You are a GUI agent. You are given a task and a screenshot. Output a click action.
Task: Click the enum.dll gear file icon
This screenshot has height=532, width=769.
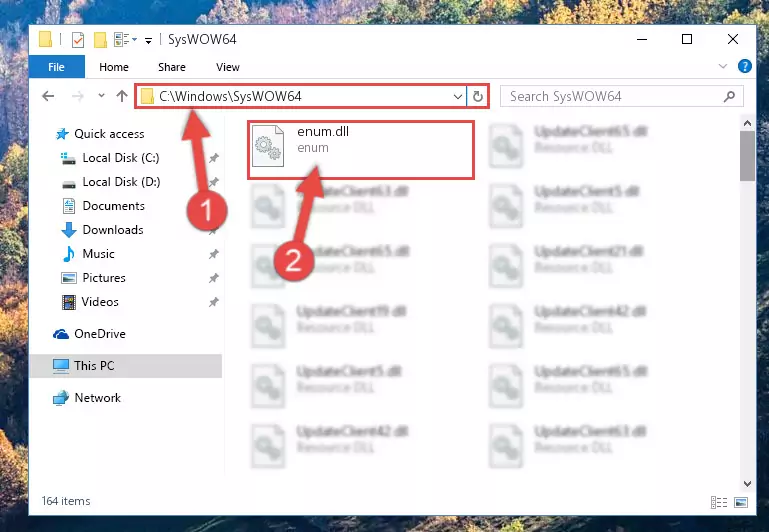tap(268, 146)
